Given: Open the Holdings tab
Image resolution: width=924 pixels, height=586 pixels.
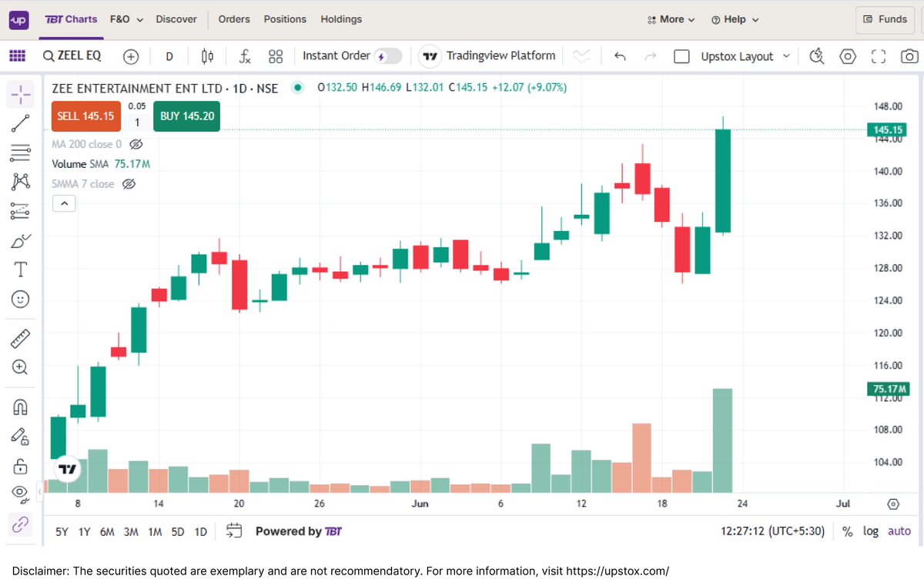Looking at the screenshot, I should pos(341,19).
